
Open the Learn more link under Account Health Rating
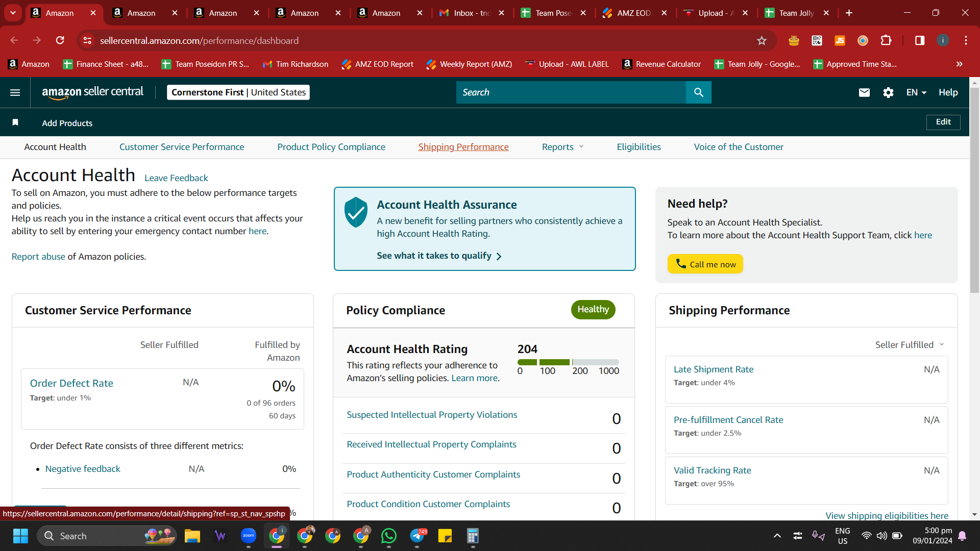(474, 378)
